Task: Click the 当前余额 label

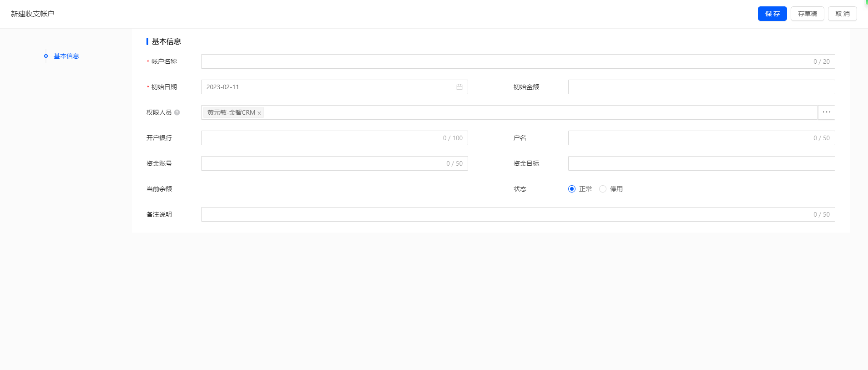Action: (159, 189)
